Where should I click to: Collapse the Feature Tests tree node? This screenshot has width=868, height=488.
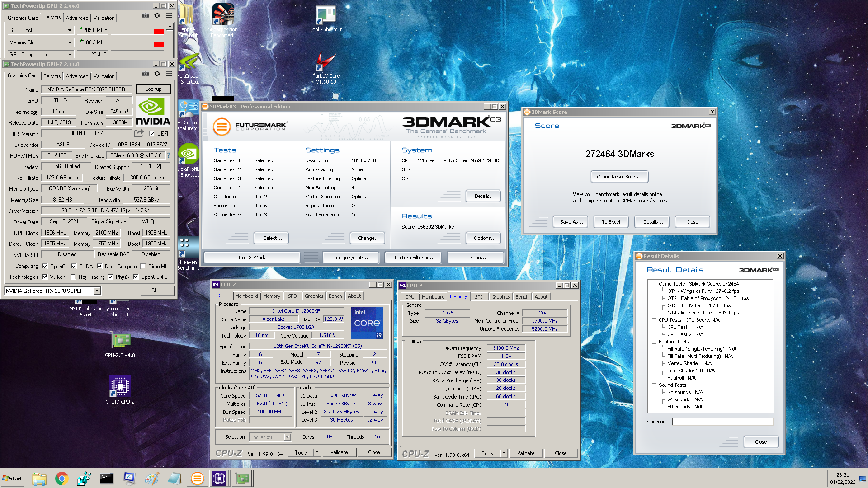tap(654, 342)
